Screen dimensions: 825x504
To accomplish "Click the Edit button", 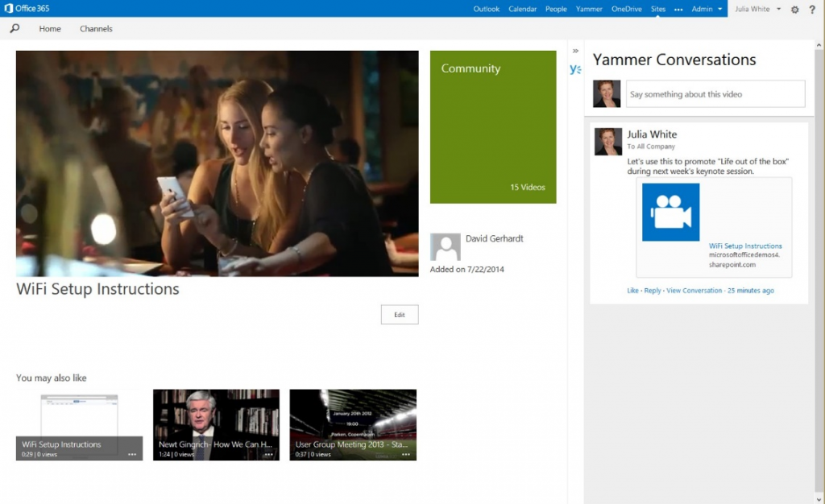I will click(399, 315).
